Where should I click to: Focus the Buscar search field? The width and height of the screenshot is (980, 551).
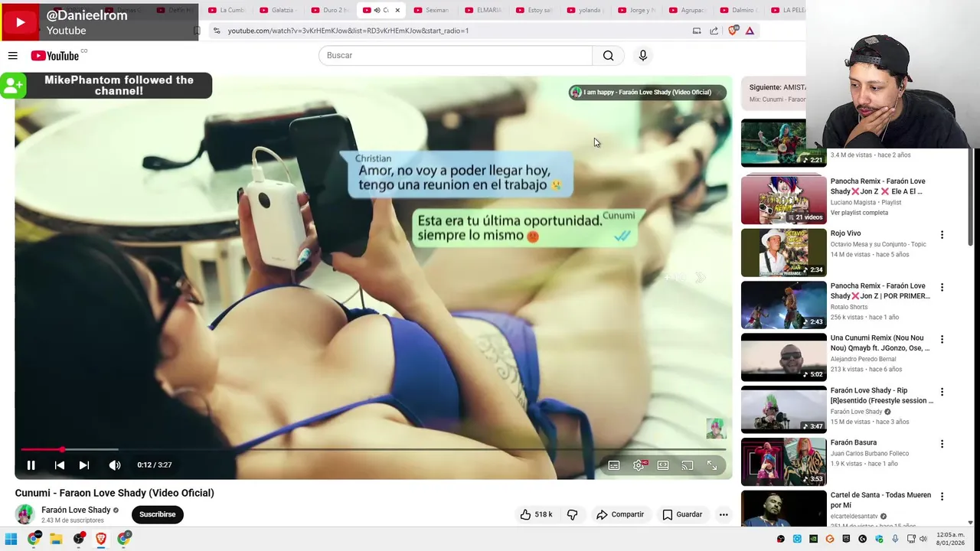coord(456,55)
